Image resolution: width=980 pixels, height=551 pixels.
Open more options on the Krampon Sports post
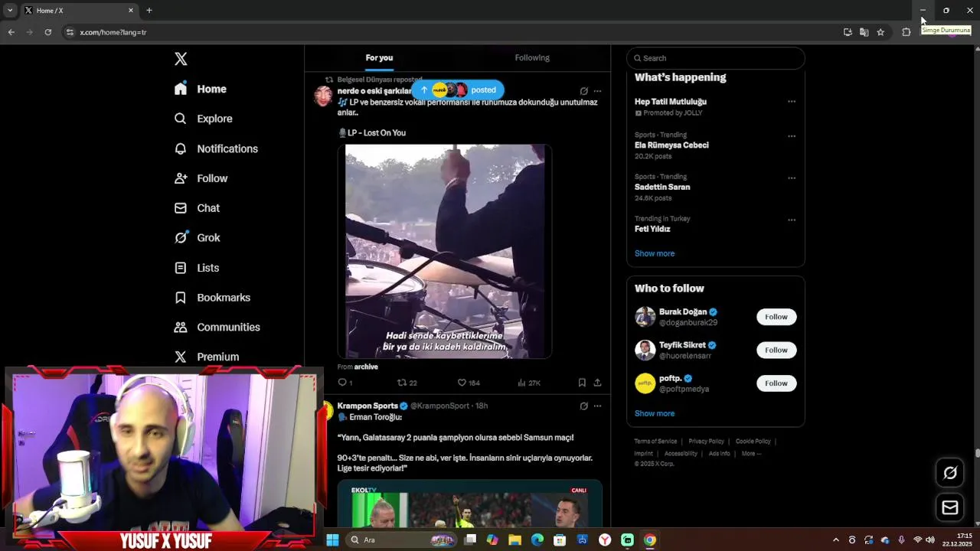[598, 406]
